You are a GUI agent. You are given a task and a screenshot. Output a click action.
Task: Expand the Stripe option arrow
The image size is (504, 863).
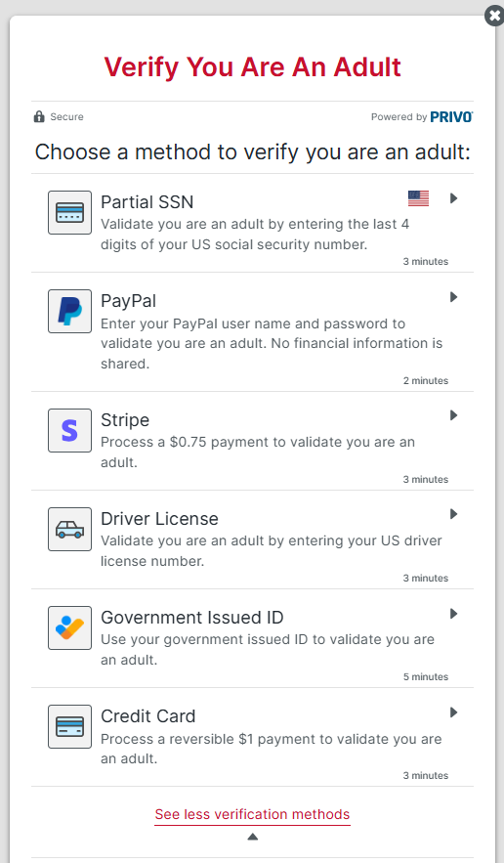pyautogui.click(x=454, y=415)
